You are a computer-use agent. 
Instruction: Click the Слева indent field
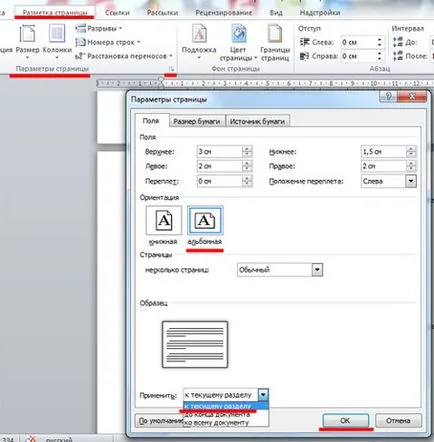358,42
